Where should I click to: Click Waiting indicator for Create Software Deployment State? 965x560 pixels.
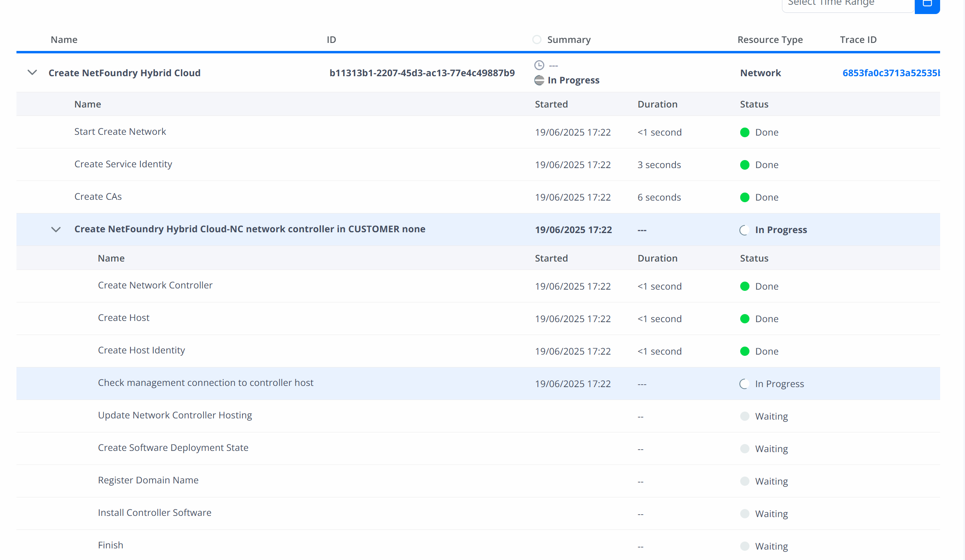[x=745, y=449]
